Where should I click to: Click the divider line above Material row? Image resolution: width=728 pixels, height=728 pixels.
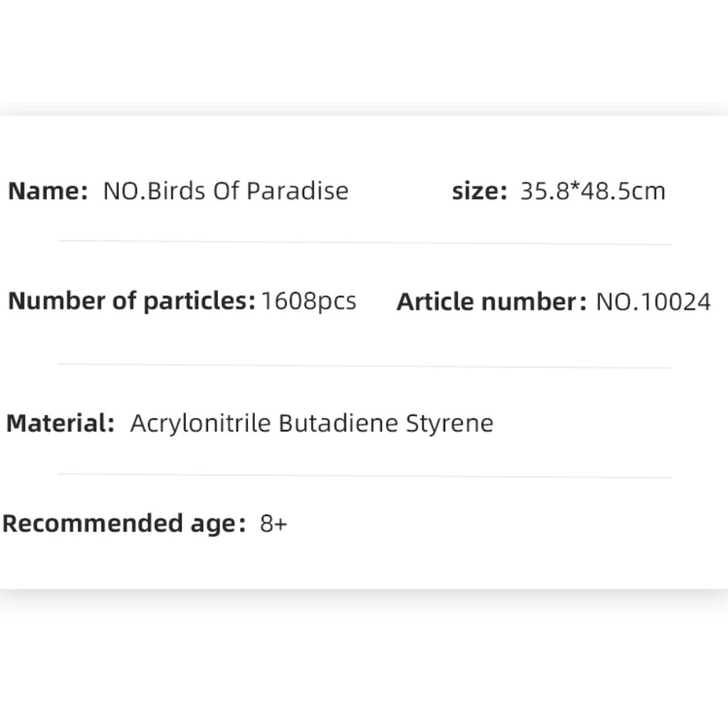pos(364,367)
